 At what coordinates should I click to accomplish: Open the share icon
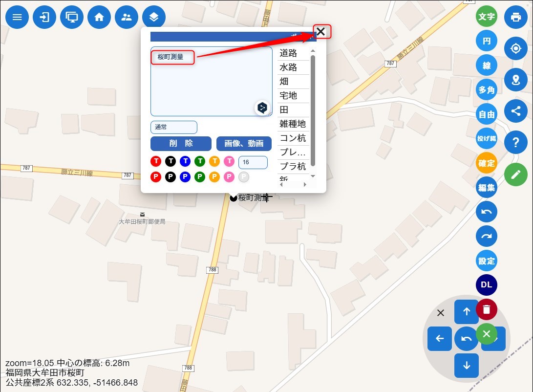(515, 111)
